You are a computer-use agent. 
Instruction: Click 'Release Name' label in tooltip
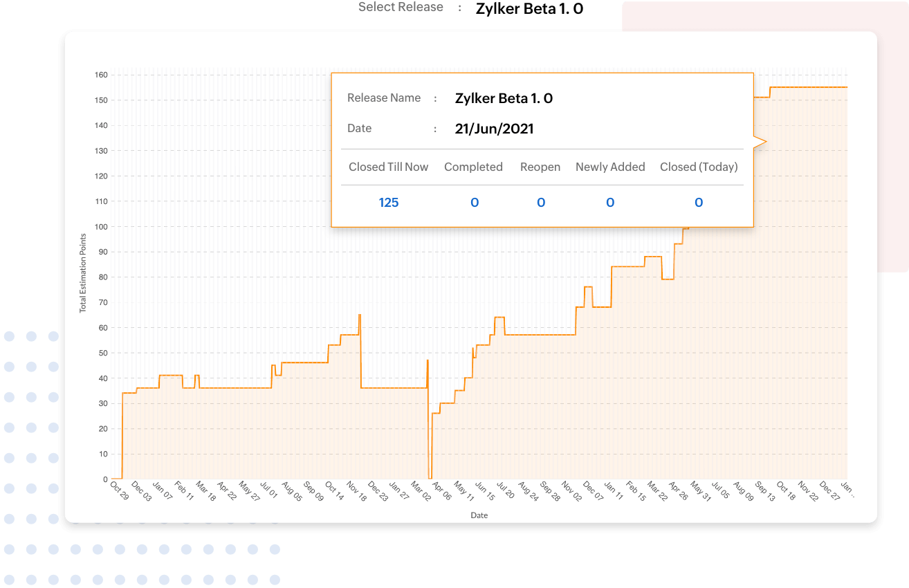384,98
